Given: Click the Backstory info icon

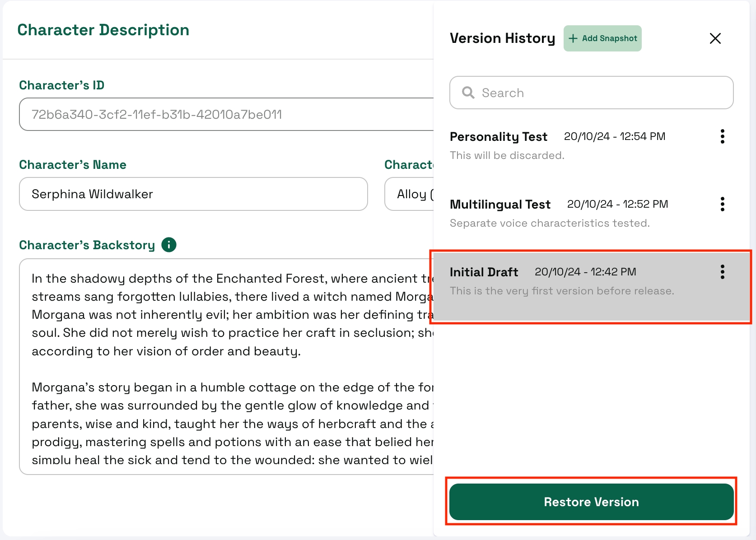Looking at the screenshot, I should click(169, 245).
